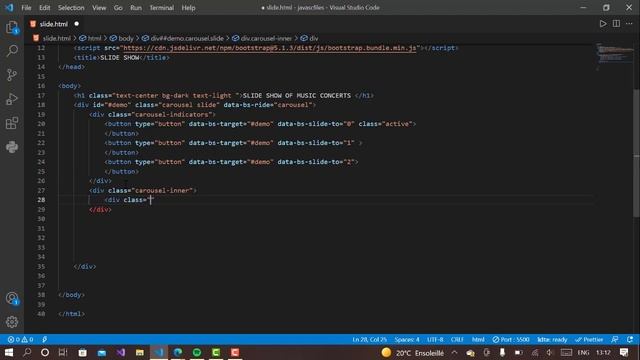The image size is (640, 360).
Task: Open the Mail app on taskbar
Action: tap(102, 353)
